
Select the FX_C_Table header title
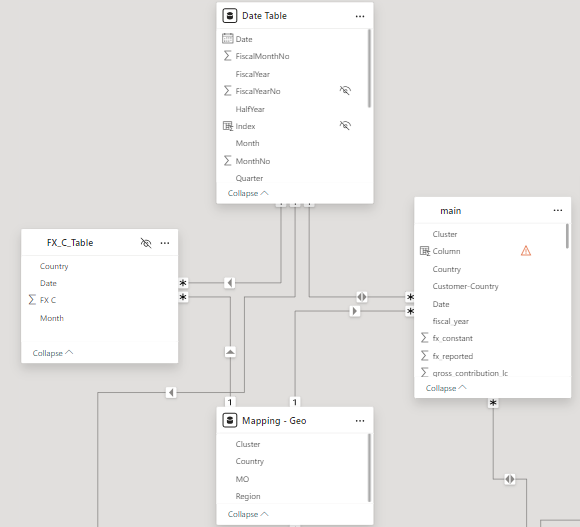70,243
